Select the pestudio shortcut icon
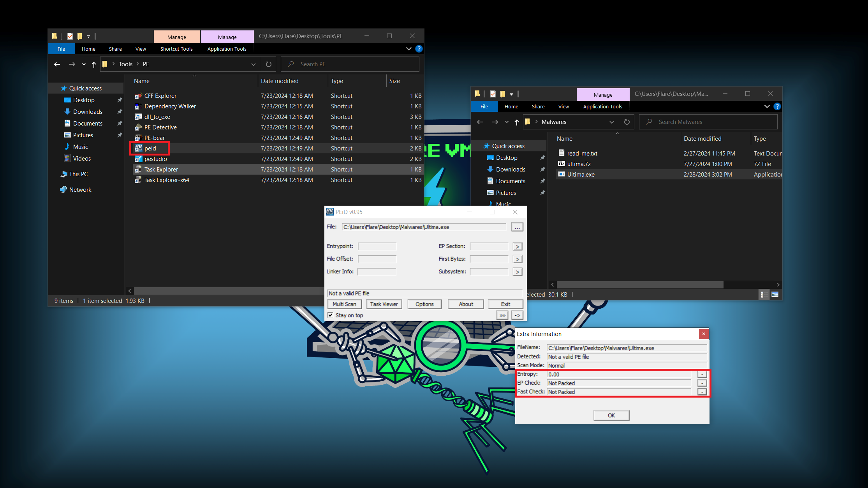This screenshot has height=488, width=868. click(138, 159)
